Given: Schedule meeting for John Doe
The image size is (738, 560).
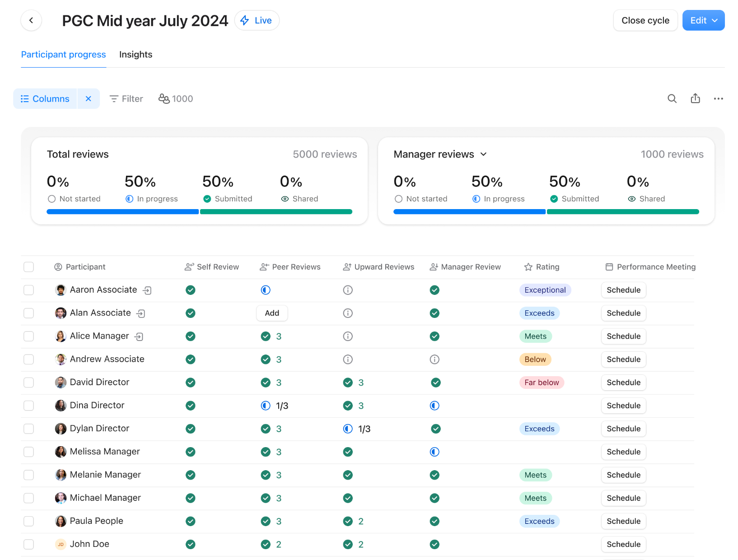Looking at the screenshot, I should (x=623, y=544).
